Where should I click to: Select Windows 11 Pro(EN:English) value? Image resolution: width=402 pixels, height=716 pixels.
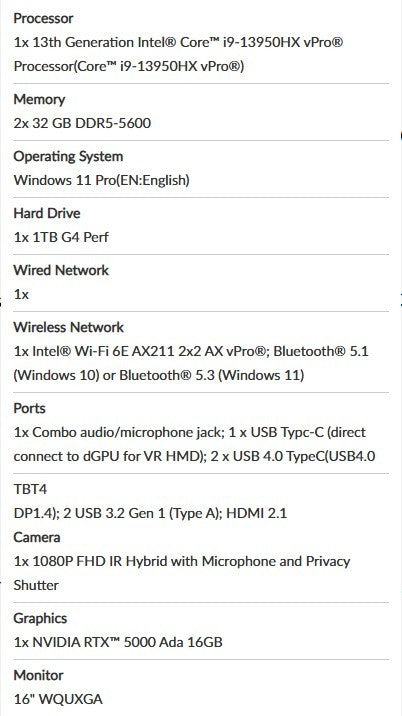(101, 180)
